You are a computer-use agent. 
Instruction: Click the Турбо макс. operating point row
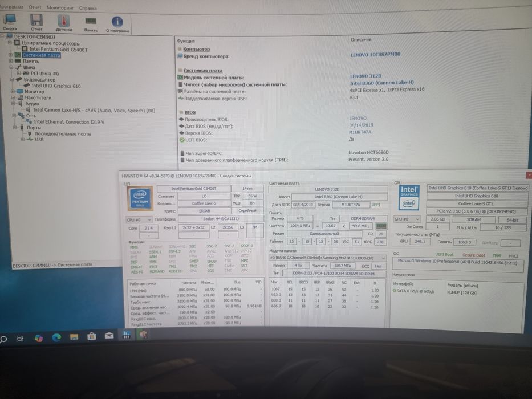(x=196, y=302)
